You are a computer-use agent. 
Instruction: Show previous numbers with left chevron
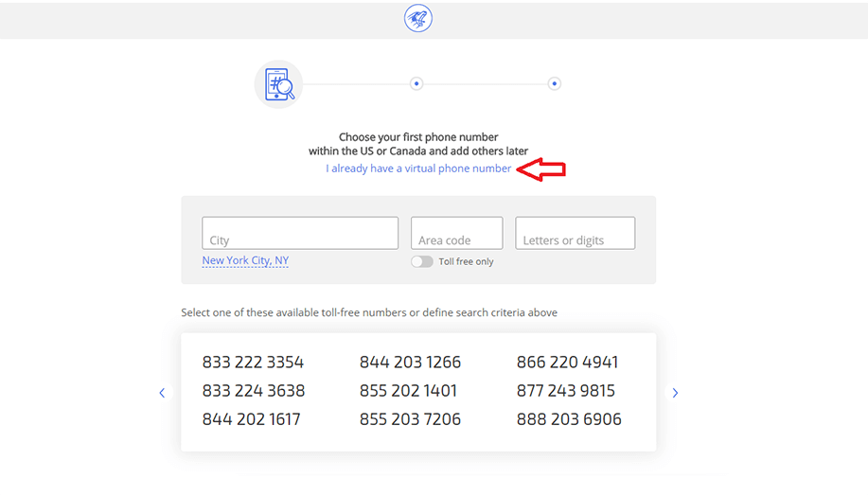162,393
